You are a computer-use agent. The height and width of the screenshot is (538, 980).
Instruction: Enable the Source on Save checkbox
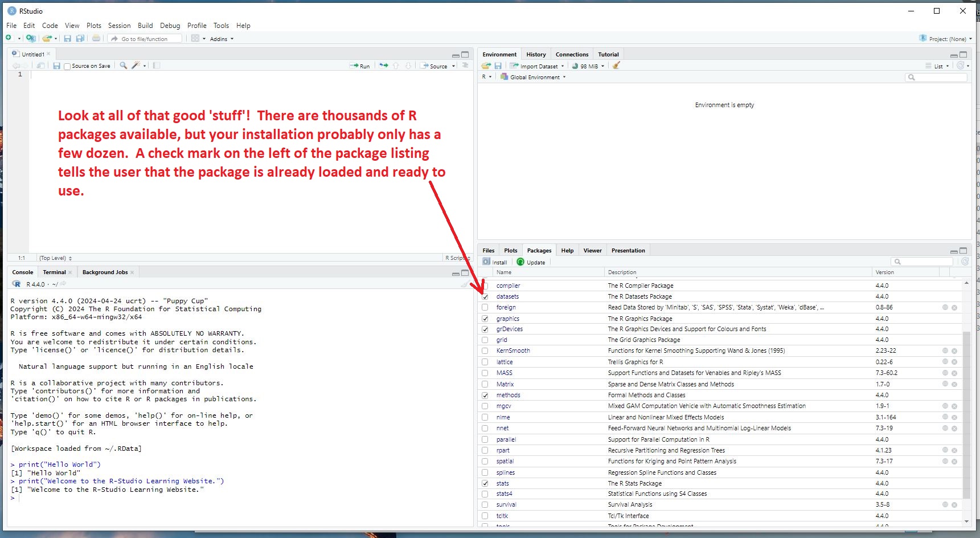click(67, 66)
